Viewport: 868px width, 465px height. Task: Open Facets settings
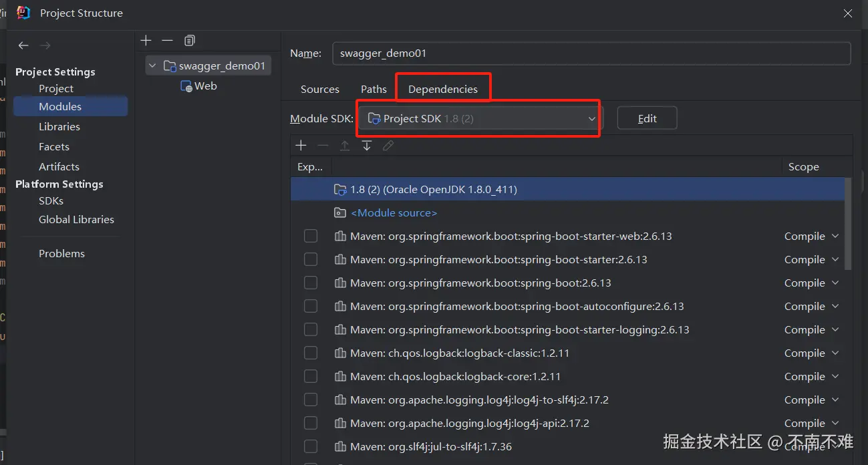(x=54, y=146)
